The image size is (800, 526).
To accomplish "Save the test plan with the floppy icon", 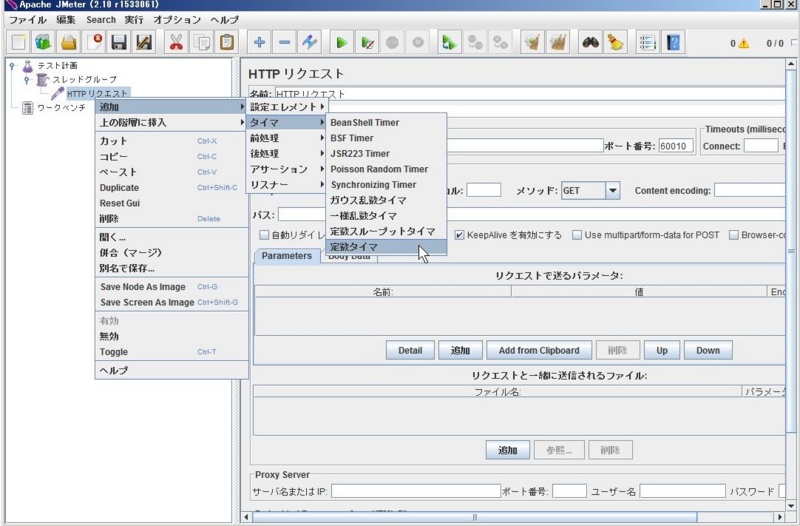I will tap(119, 42).
